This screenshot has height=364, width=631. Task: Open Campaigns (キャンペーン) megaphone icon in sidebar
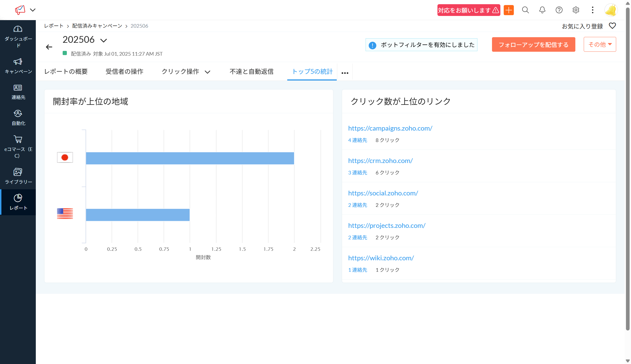point(18,62)
